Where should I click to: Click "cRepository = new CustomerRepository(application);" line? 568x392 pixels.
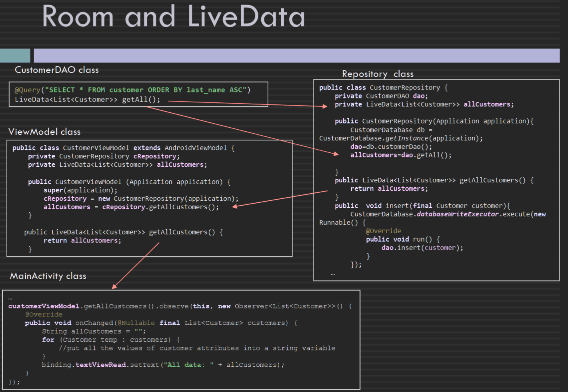pos(141,199)
